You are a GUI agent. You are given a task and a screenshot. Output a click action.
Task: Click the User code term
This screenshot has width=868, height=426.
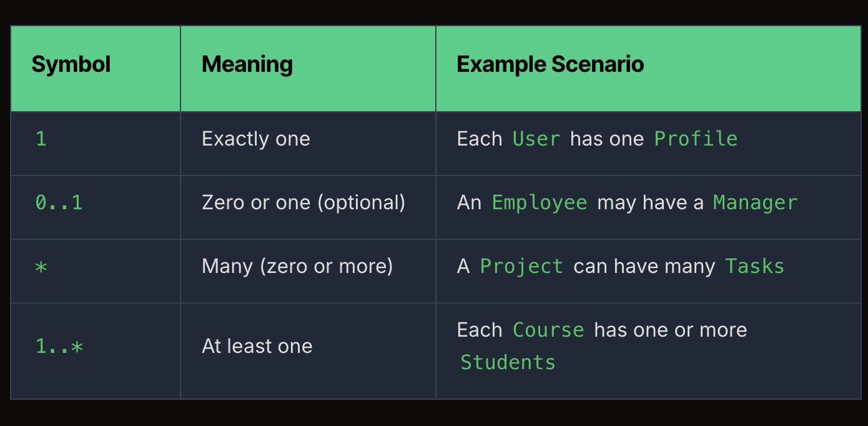point(536,139)
